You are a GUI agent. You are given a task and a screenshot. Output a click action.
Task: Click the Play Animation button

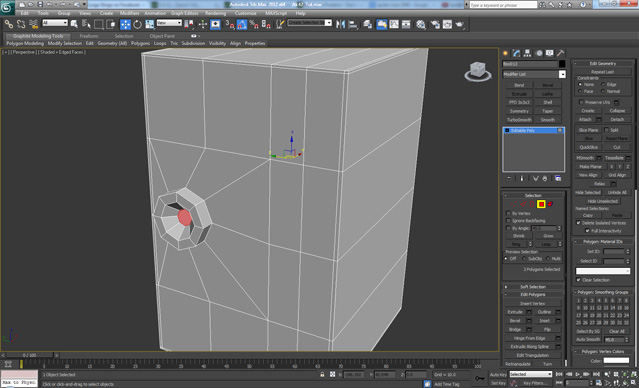pyautogui.click(x=578, y=374)
